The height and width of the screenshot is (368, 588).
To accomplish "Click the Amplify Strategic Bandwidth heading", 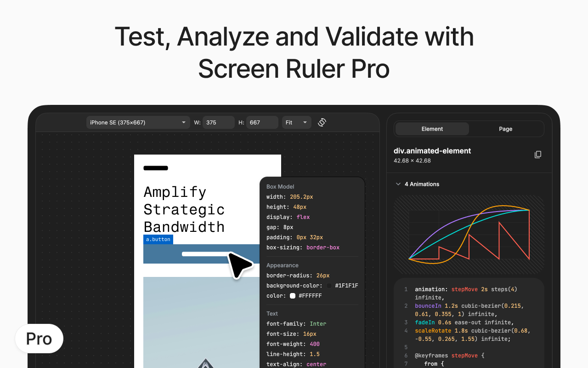I will [184, 209].
